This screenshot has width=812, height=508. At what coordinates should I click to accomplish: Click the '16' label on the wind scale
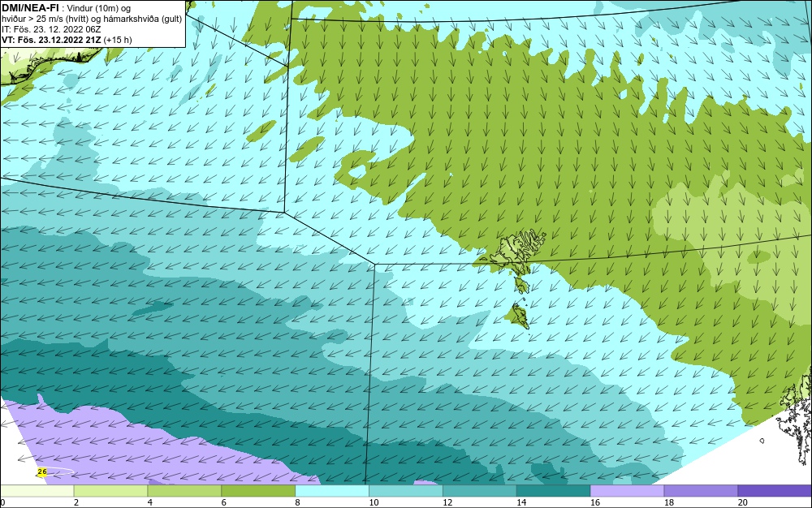point(595,502)
